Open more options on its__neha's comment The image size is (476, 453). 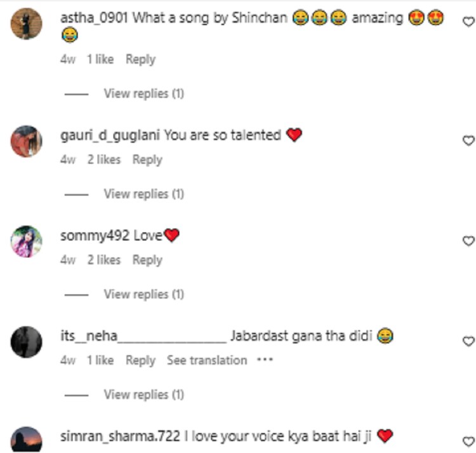pos(265,360)
